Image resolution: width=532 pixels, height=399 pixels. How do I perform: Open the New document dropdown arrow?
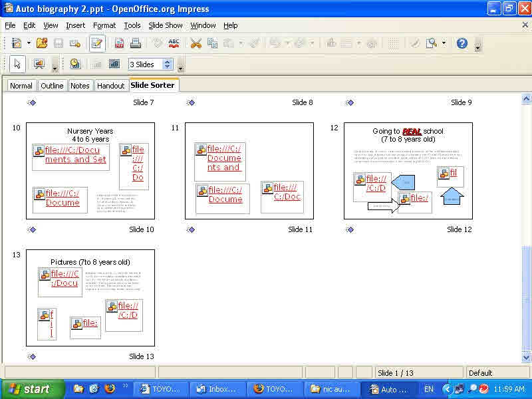pos(29,43)
